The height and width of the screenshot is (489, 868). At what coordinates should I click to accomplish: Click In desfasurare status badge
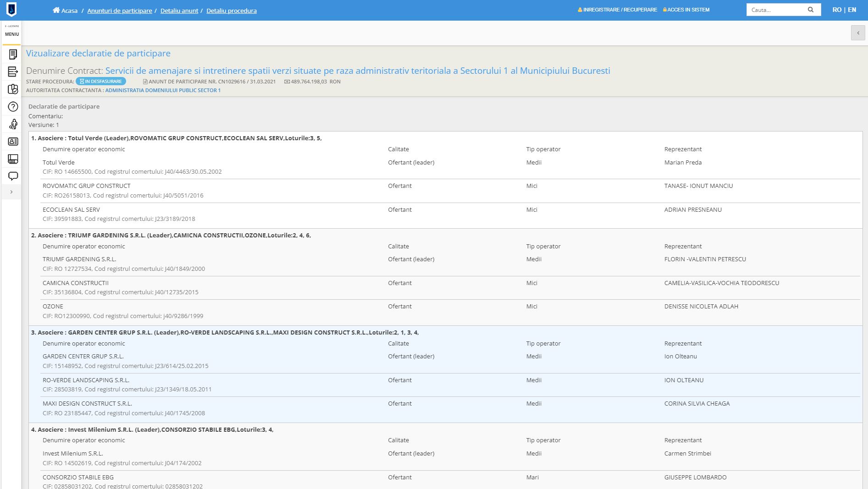(101, 81)
